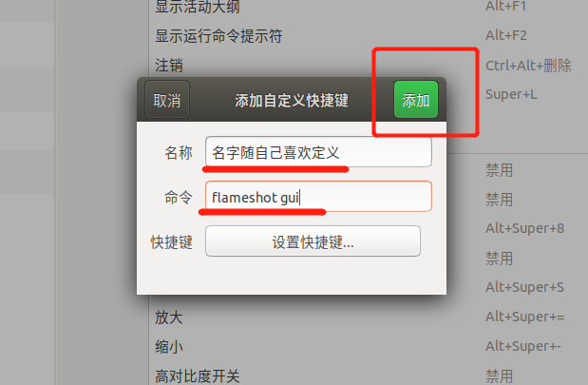Click the Alt+Super+S shortcut value
This screenshot has width=588, height=385.
click(524, 287)
